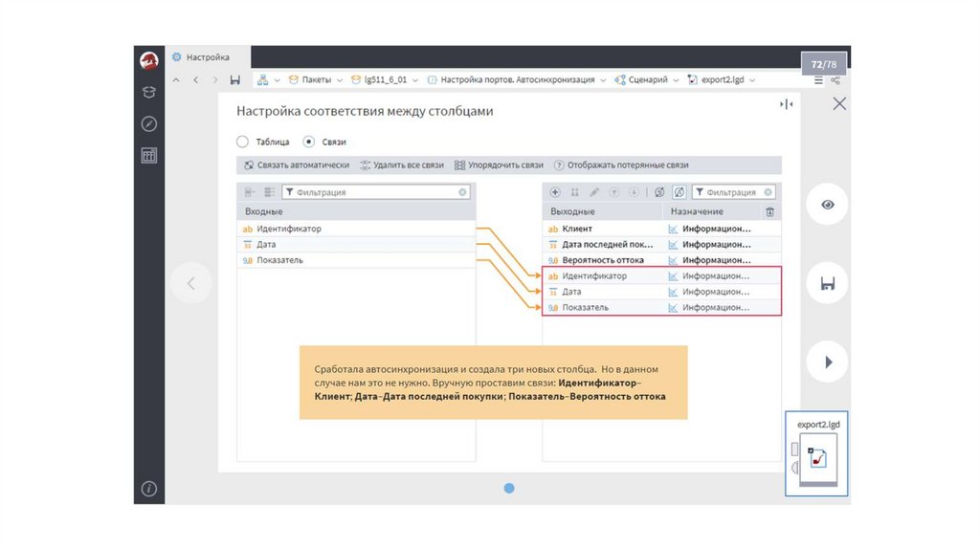Image resolution: width=980 pixels, height=549 pixels.
Task: Expand the Пакеты breadcrumb dropdown
Action: (x=340, y=80)
